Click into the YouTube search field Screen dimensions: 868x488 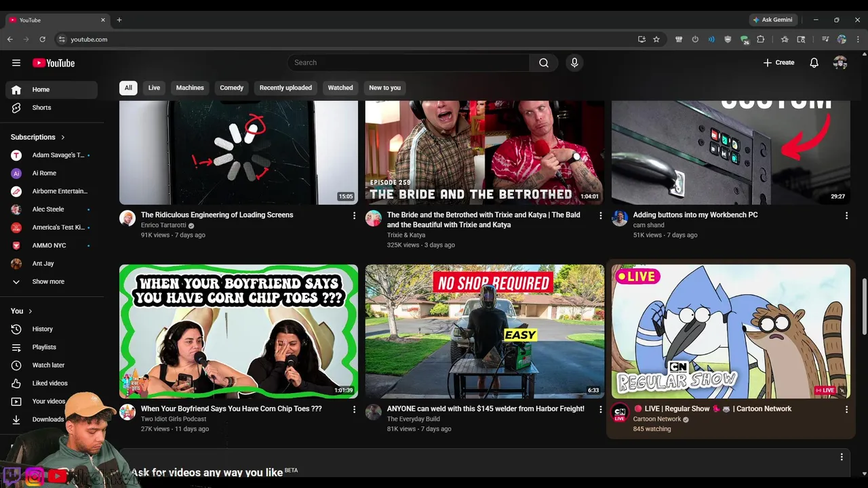pos(408,62)
